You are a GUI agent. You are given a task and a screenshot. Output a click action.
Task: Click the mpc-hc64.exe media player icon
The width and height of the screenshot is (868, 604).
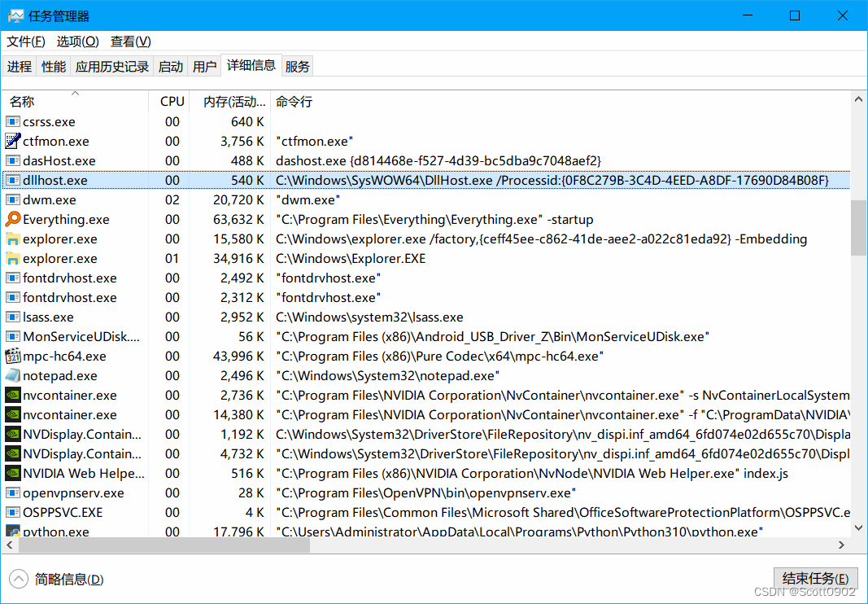click(13, 356)
